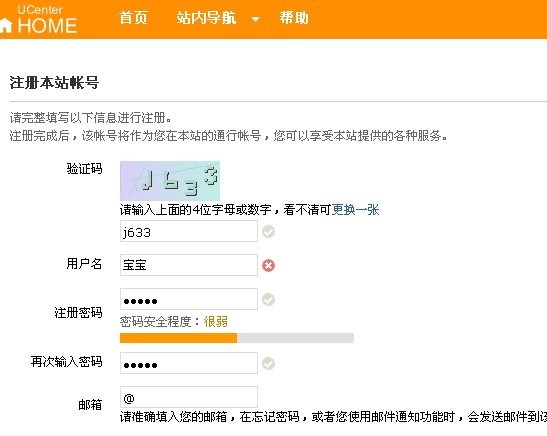This screenshot has width=547, height=436.
Task: Focus the 再次输入密码 confirmation field
Action: 189,363
